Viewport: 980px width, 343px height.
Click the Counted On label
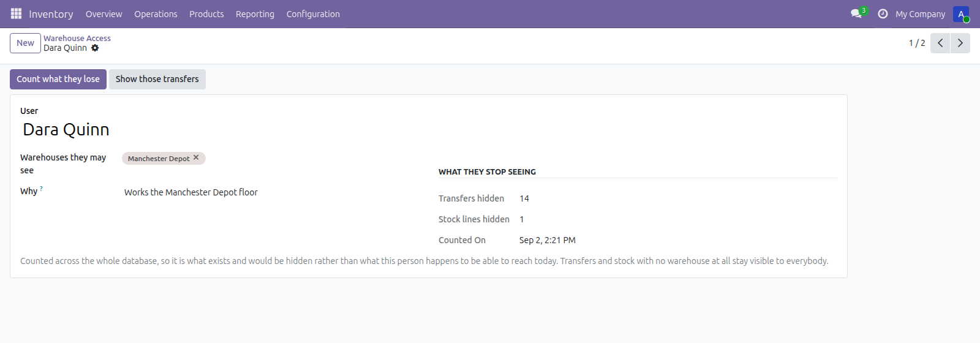(462, 240)
